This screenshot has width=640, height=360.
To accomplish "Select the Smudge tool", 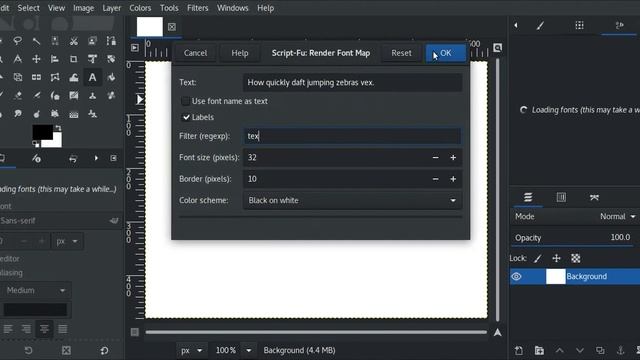I will (18, 113).
